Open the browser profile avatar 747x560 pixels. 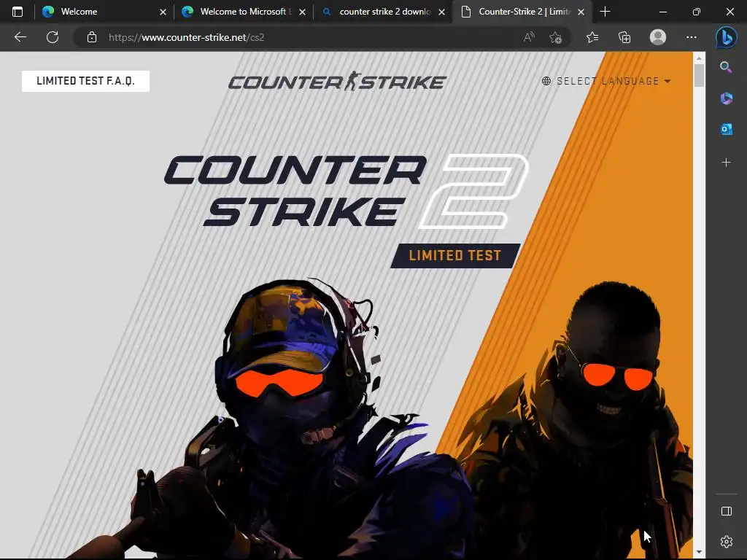[x=658, y=37]
